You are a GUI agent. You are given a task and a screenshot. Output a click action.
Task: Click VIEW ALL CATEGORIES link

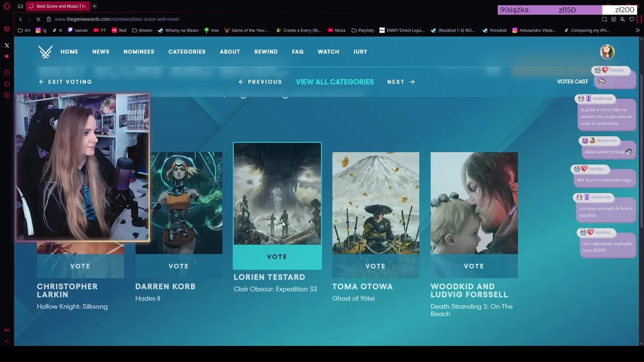tap(335, 82)
